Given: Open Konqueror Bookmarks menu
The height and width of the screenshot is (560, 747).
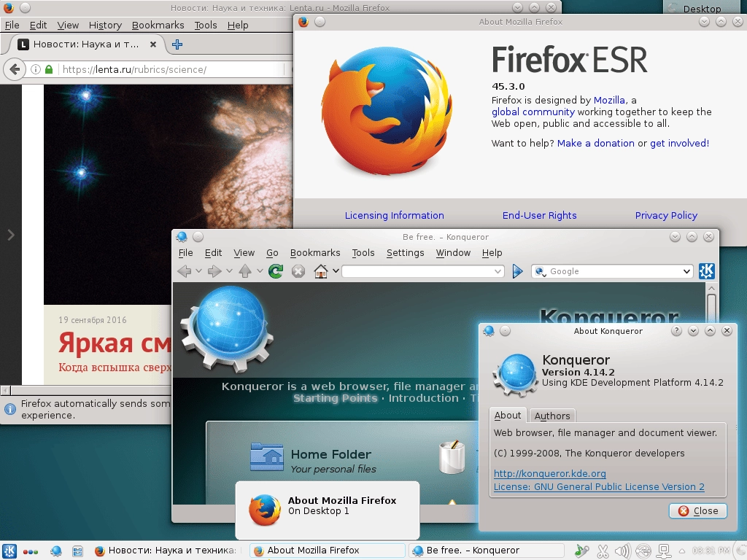Looking at the screenshot, I should 315,253.
